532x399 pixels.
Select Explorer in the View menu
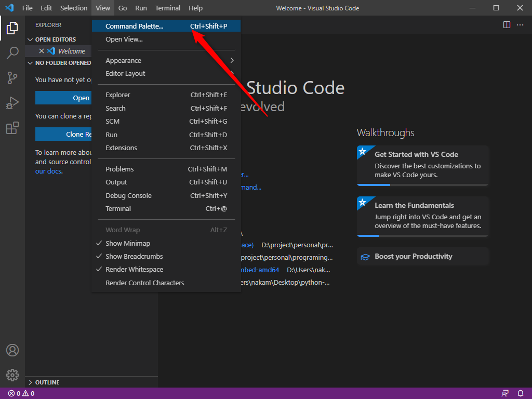pyautogui.click(x=166, y=95)
